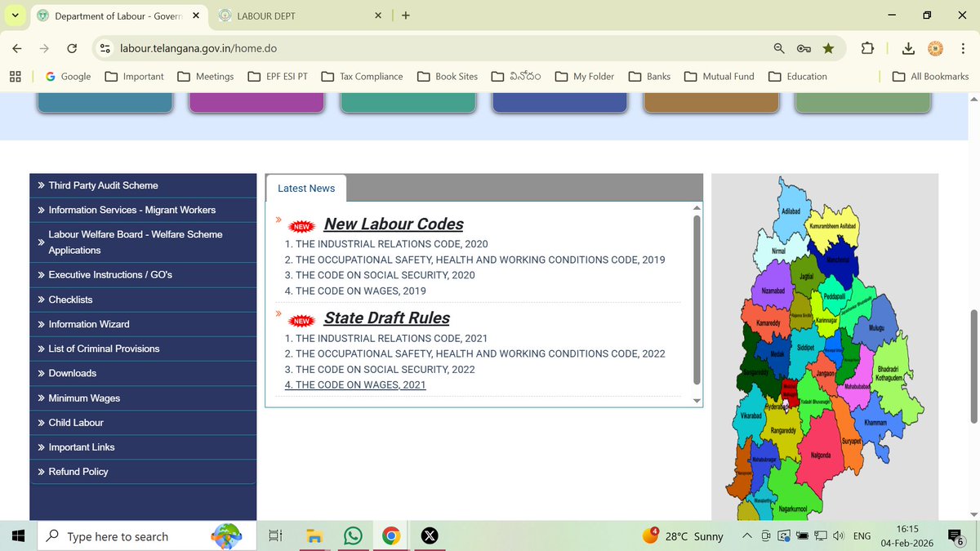980x551 pixels.
Task: Open the My Folder bookmarks folder
Action: coord(585,76)
